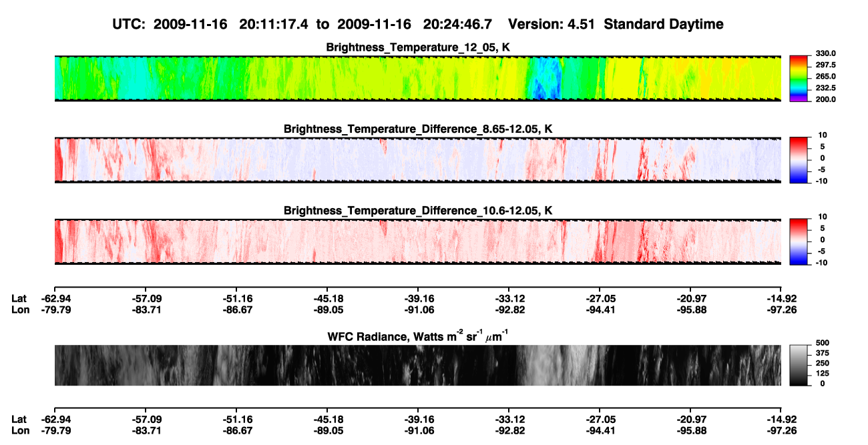
Task: Select the title 'Brightness_Temperature_12_05, K'
Action: pos(418,47)
